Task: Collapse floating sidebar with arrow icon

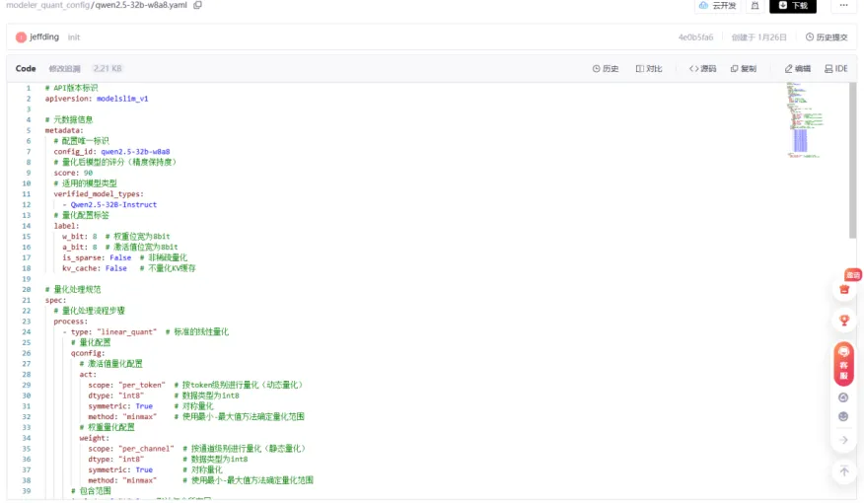Action: [843, 440]
